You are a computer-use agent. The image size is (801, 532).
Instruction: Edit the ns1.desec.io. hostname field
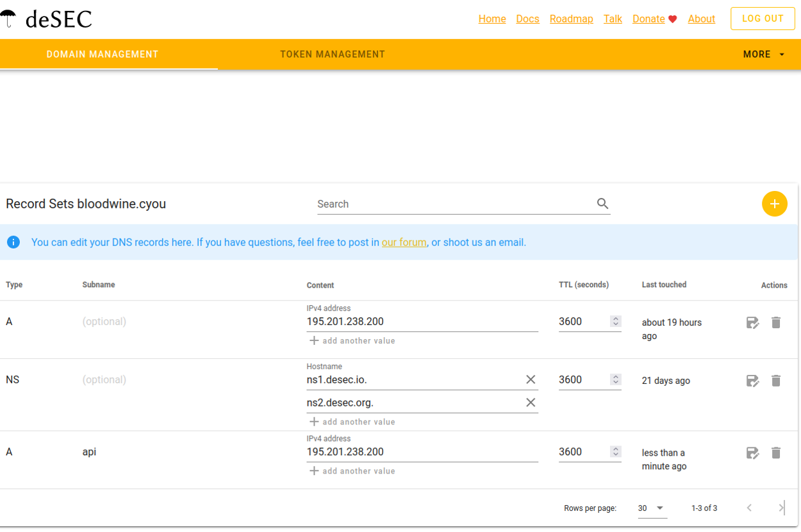415,380
